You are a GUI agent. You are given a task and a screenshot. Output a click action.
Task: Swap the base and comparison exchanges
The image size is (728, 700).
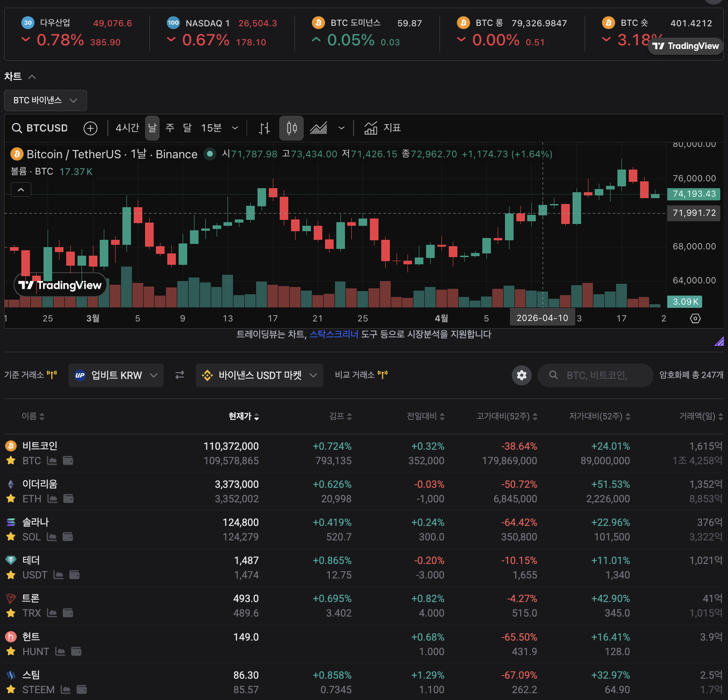click(x=180, y=375)
